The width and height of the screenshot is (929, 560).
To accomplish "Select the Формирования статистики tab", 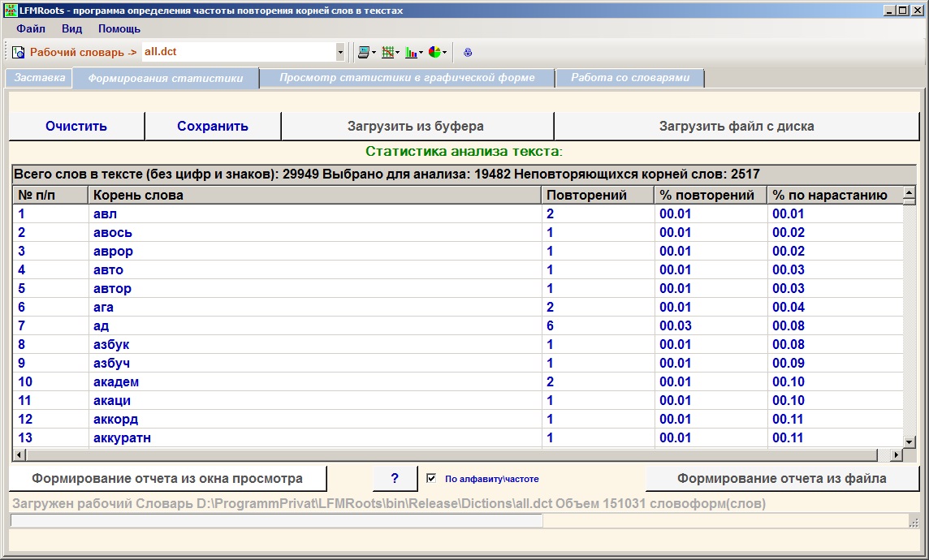I will coord(166,78).
